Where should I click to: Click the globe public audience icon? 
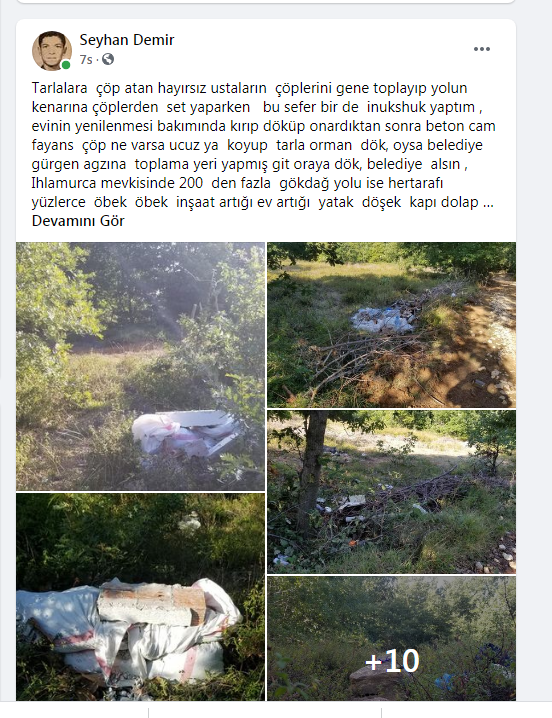point(108,59)
